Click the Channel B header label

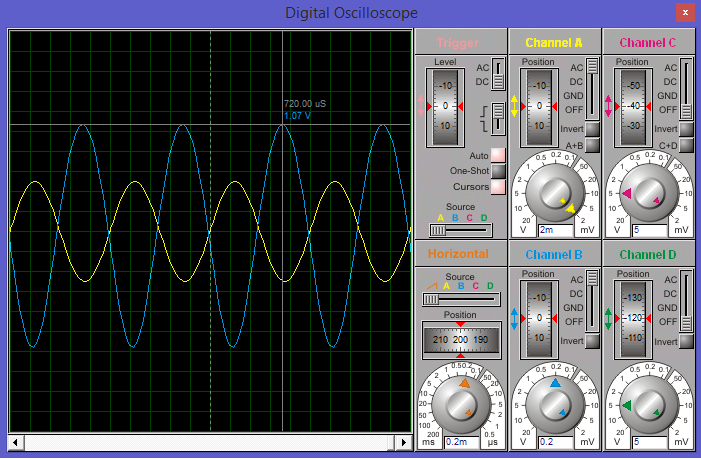coord(553,255)
